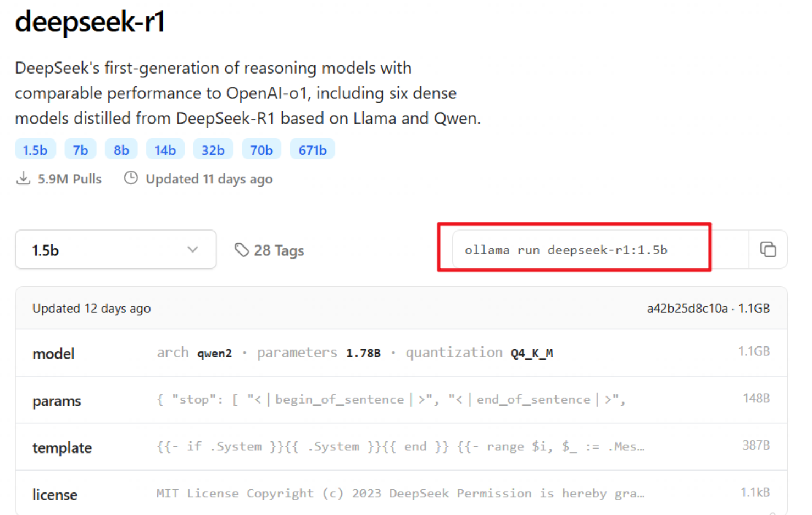812x515 pixels.
Task: Open the model file row
Action: click(x=401, y=353)
